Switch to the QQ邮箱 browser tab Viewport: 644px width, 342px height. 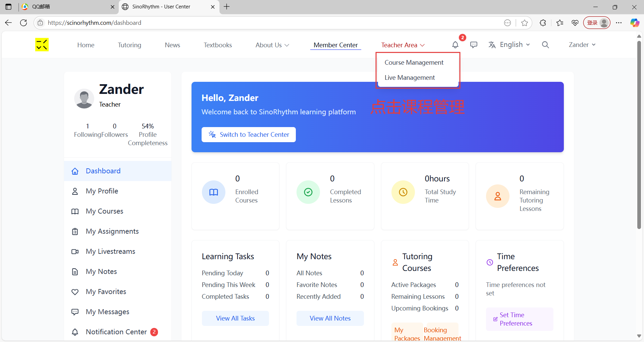69,7
